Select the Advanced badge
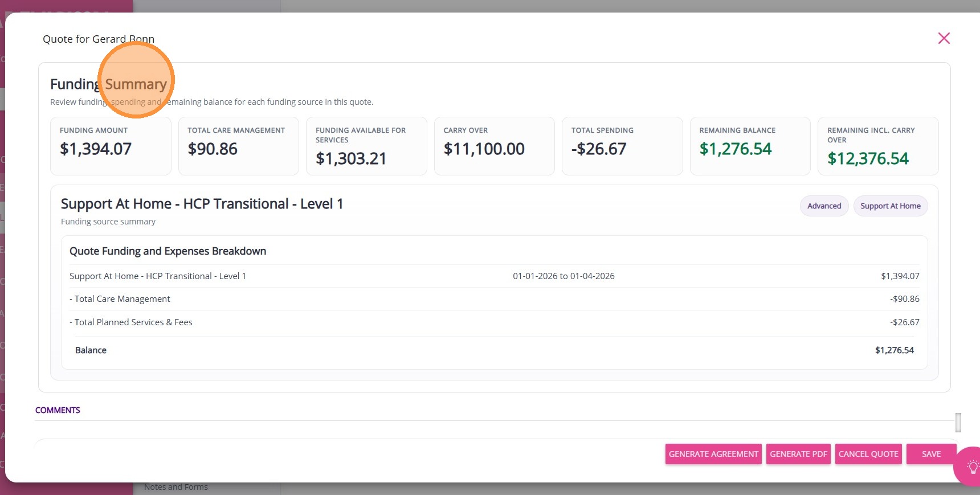This screenshot has height=495, width=980. pyautogui.click(x=824, y=206)
